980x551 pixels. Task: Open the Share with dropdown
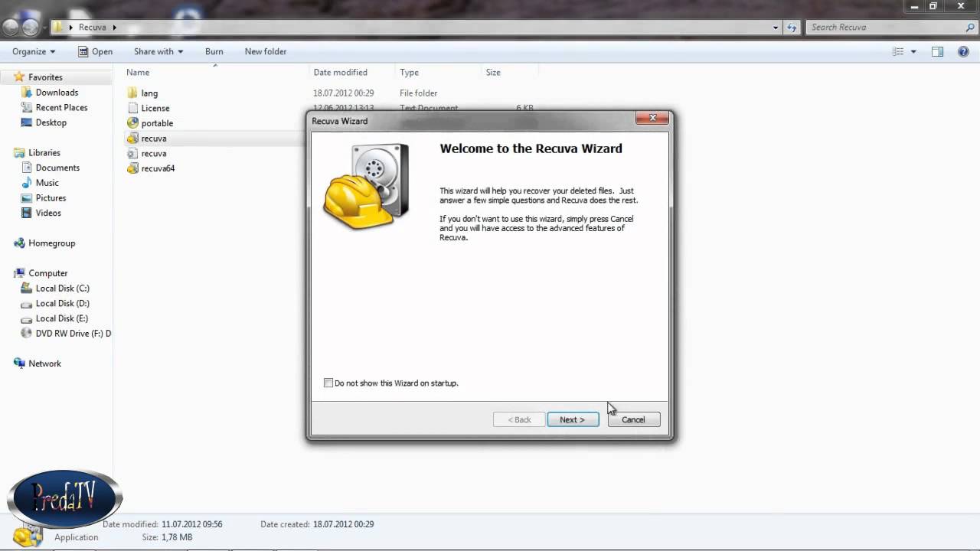click(x=158, y=51)
